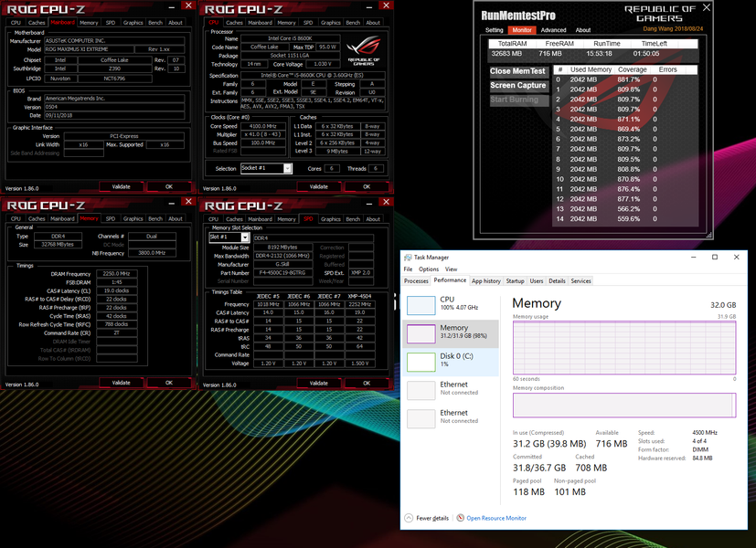Click the Close MemTest button
Viewport: 756px width, 548px height.
(x=517, y=71)
